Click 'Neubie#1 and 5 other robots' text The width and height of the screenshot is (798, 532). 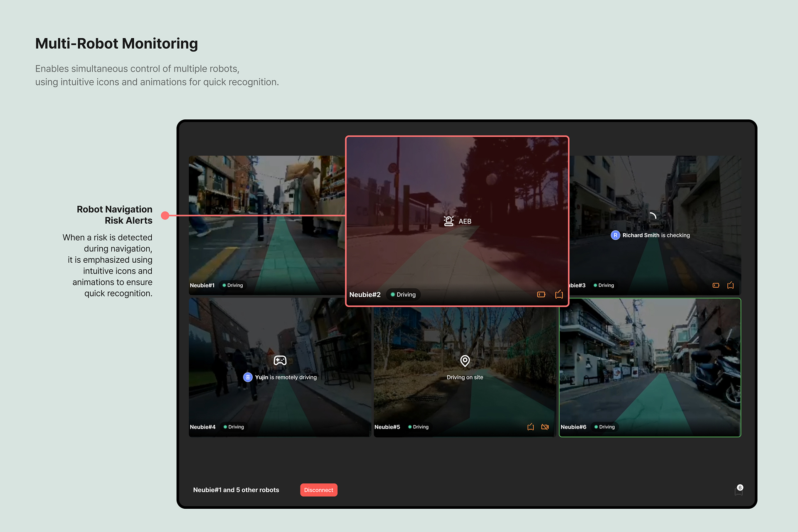coord(236,490)
